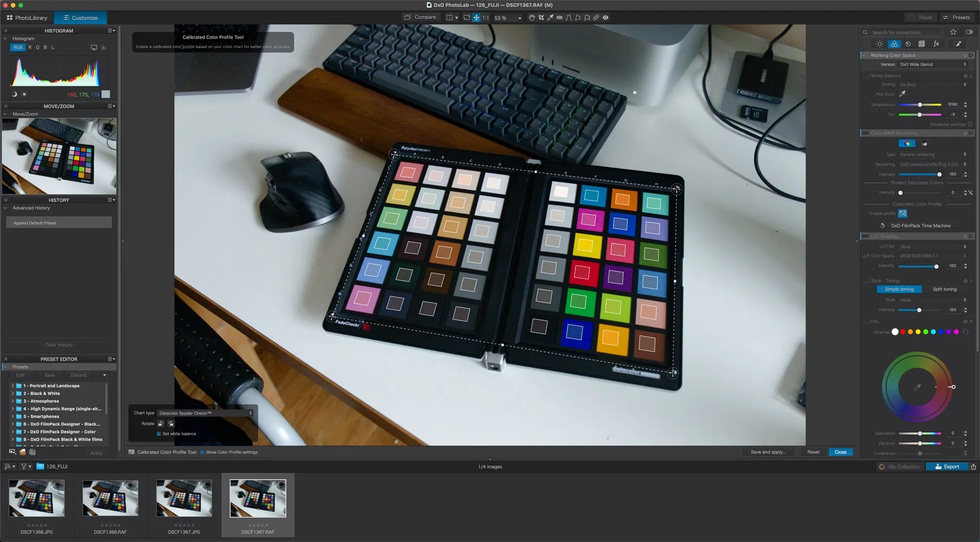Select Simple toning tab
Image resolution: width=980 pixels, height=542 pixels.
click(899, 289)
